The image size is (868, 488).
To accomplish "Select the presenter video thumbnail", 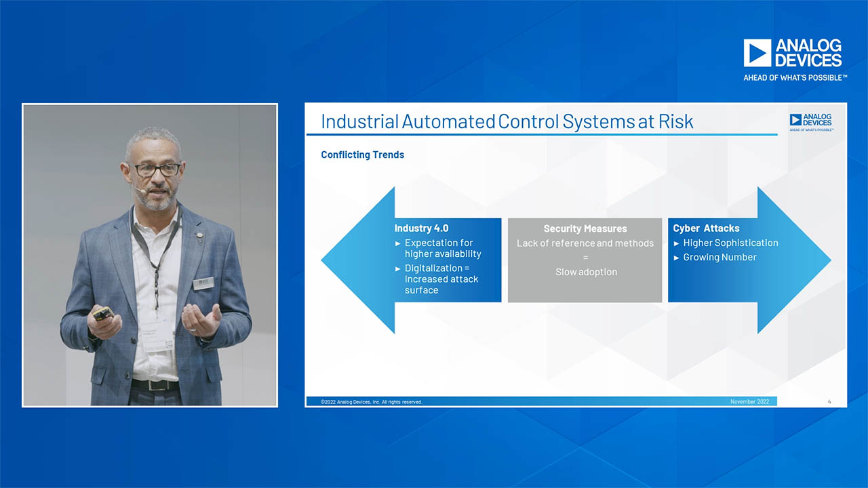I will point(150,255).
